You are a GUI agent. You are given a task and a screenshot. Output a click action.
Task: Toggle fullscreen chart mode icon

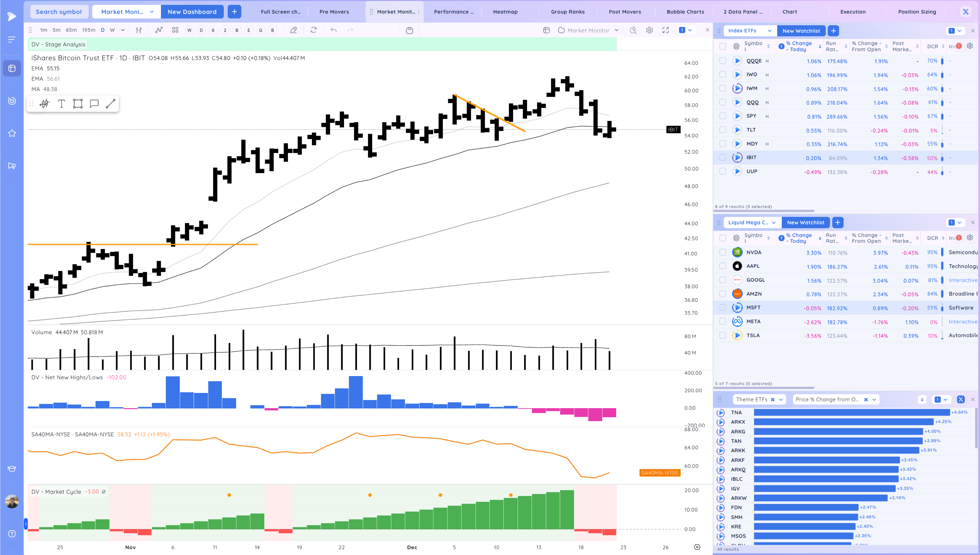[x=665, y=30]
